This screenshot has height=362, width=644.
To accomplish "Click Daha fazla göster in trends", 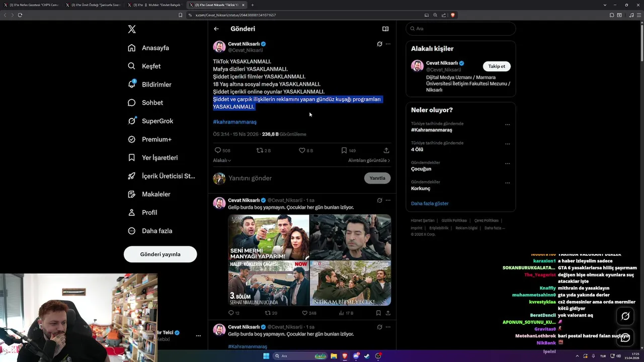I will 430,204.
